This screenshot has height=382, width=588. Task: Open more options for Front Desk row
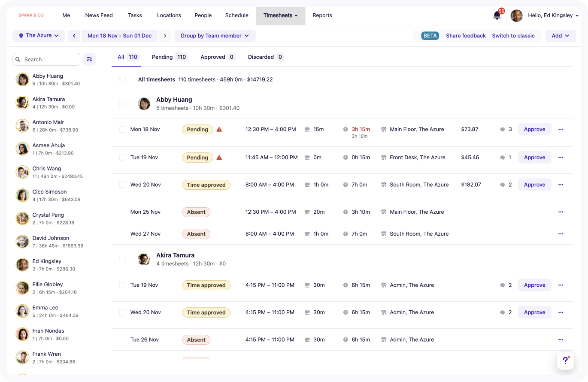click(x=561, y=158)
